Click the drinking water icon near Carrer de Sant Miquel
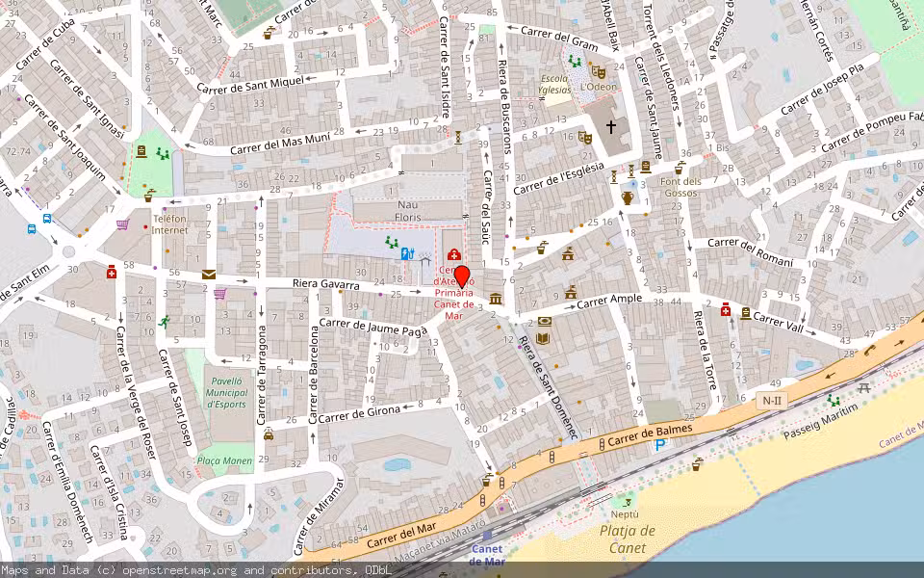 tap(269, 33)
